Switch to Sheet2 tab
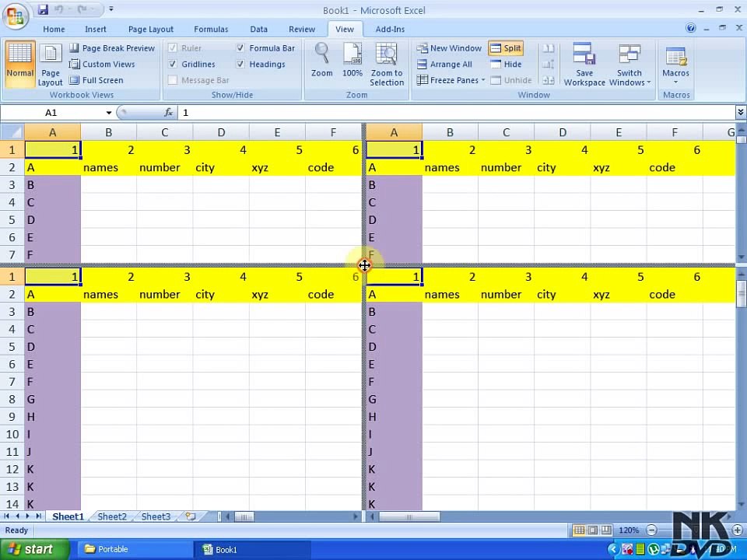Image resolution: width=747 pixels, height=560 pixels. pyautogui.click(x=112, y=516)
